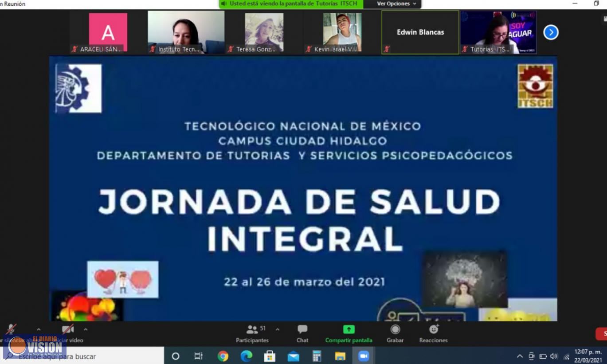The height and width of the screenshot is (364, 607).
Task: Expand video options chevron beside camera
Action: click(86, 329)
